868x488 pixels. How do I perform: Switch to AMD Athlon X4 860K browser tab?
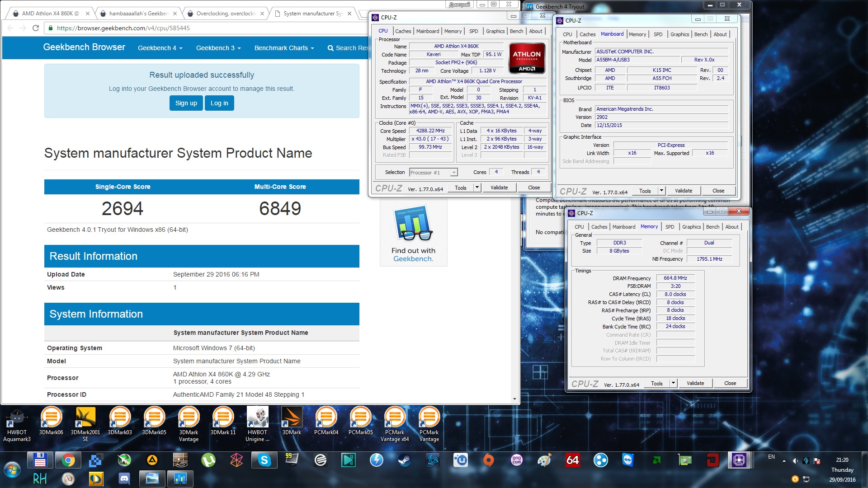coord(50,14)
